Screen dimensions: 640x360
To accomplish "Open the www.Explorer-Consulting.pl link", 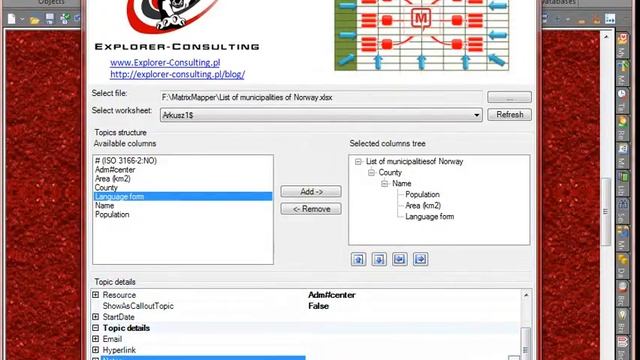I will pos(165,62).
